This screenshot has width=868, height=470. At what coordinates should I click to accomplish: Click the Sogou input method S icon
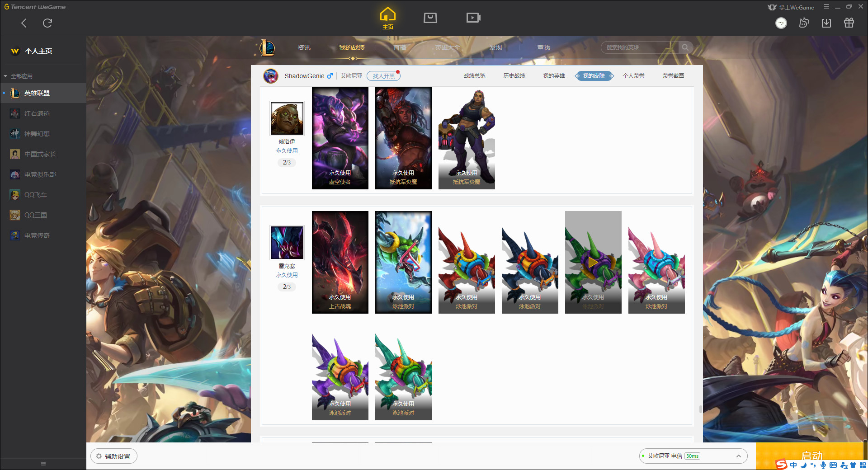pyautogui.click(x=781, y=465)
